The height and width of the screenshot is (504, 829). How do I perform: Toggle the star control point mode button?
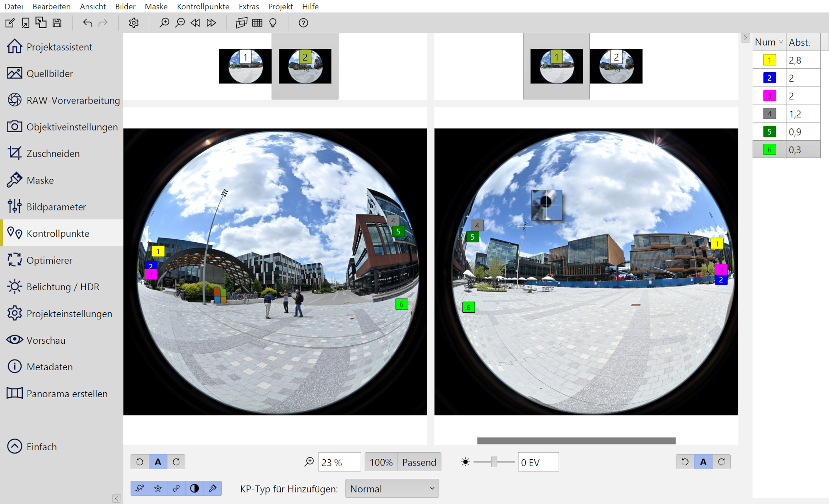pyautogui.click(x=158, y=488)
